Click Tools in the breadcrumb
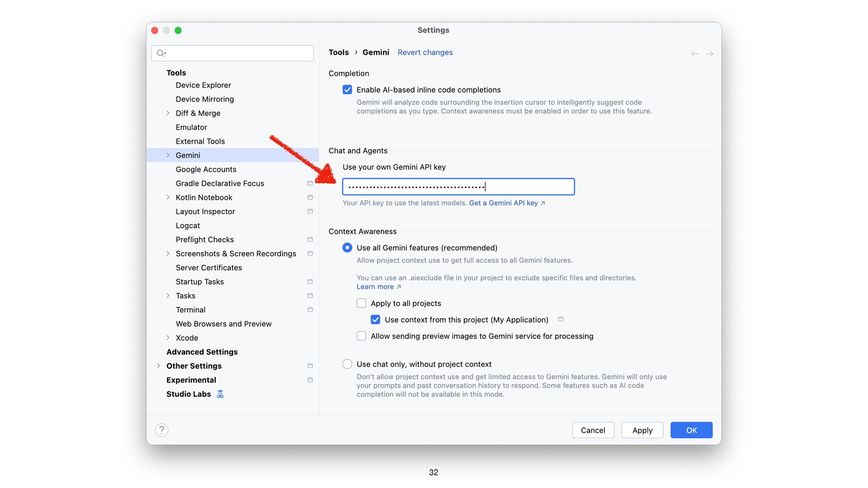This screenshot has width=868, height=488. pos(339,52)
